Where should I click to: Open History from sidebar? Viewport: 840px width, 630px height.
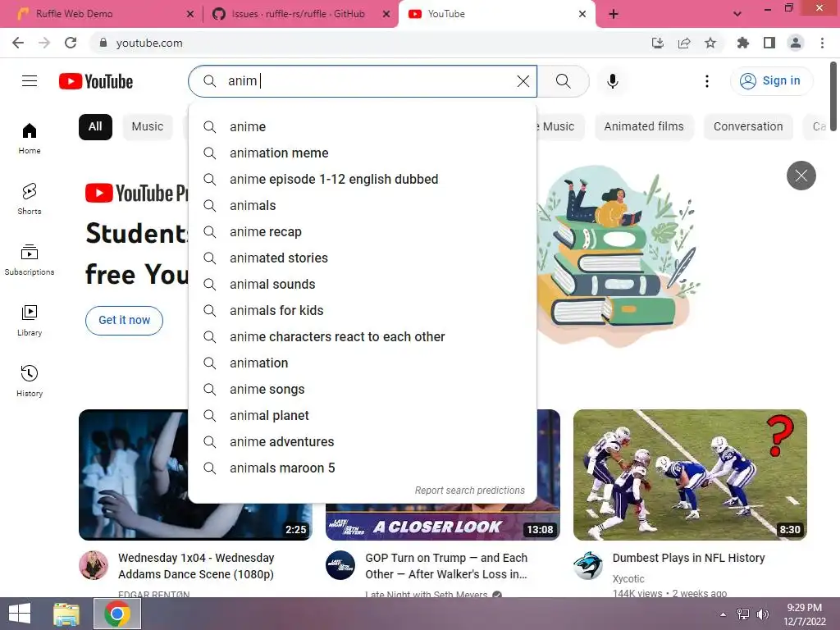(x=30, y=381)
